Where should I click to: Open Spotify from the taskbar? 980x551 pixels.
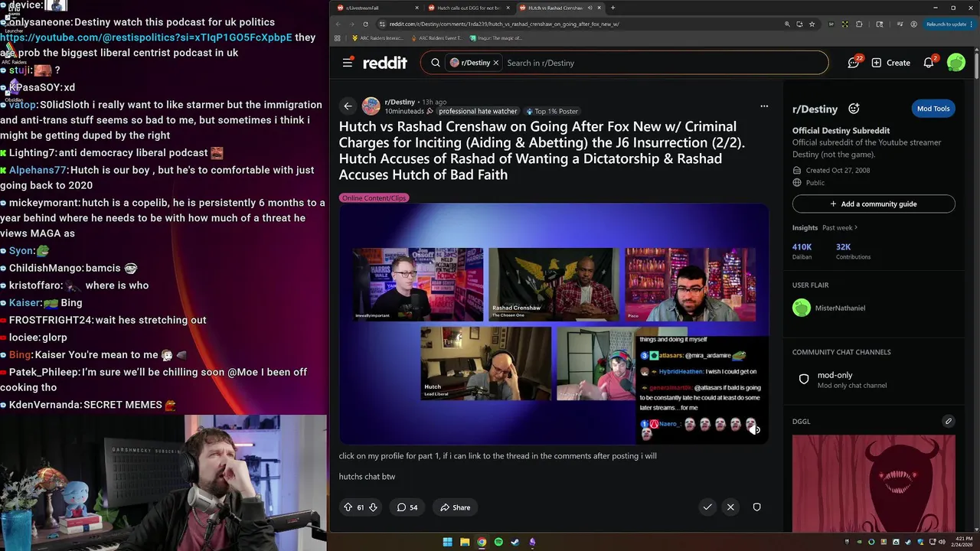coord(498,542)
